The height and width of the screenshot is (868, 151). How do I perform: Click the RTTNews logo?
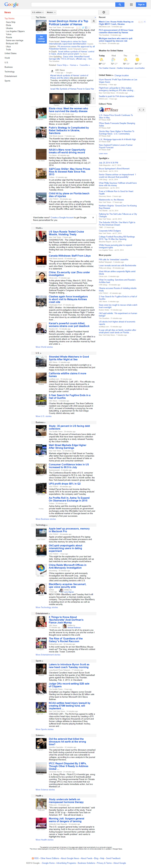point(108,110)
